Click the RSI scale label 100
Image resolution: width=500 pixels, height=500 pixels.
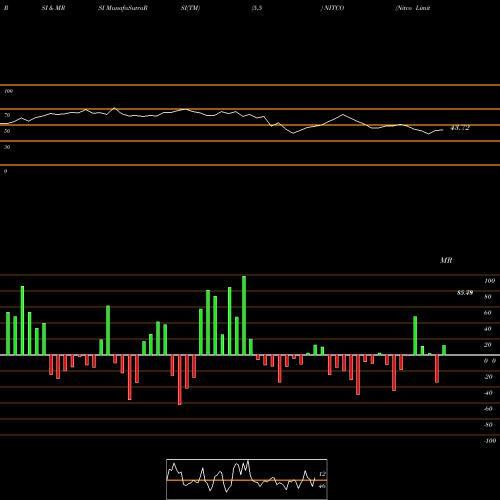pos(8,91)
